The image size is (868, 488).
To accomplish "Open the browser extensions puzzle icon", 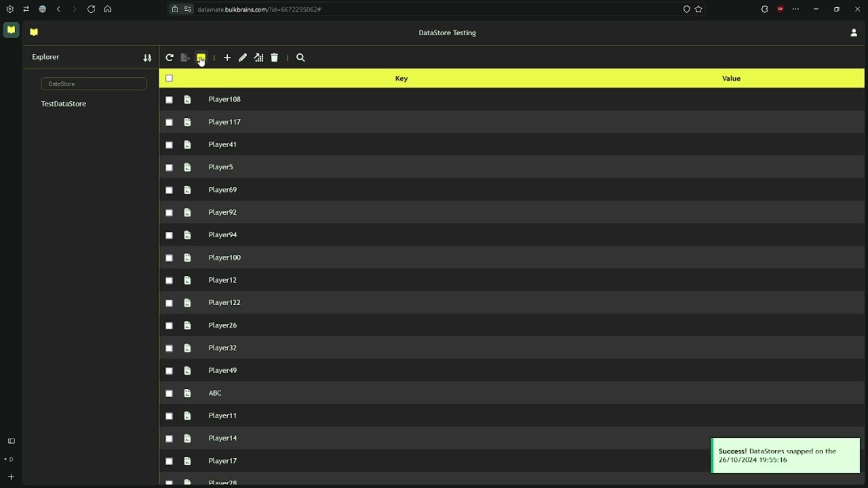I will (764, 9).
